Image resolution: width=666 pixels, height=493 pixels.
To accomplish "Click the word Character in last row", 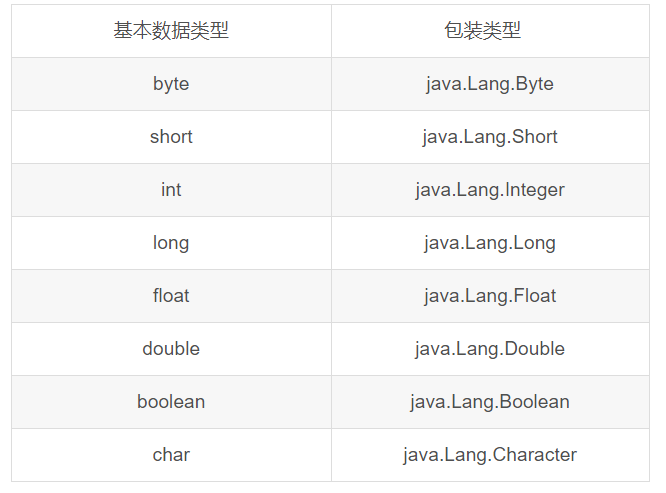I will (535, 455).
